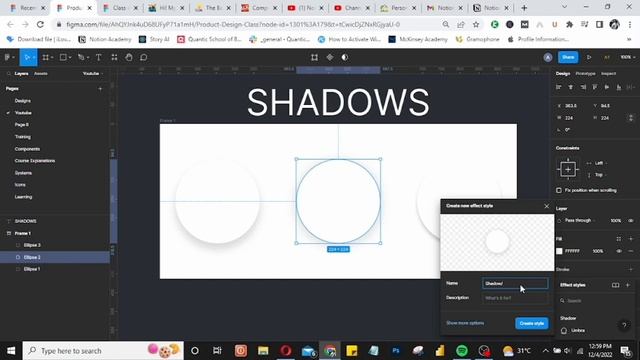
Task: Add new effect style plus icon
Action: click(x=628, y=285)
